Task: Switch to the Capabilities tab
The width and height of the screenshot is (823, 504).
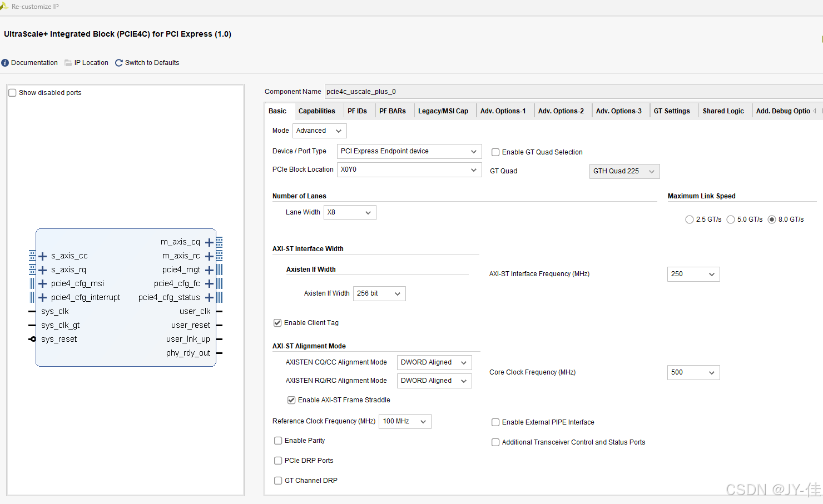Action: (x=317, y=111)
